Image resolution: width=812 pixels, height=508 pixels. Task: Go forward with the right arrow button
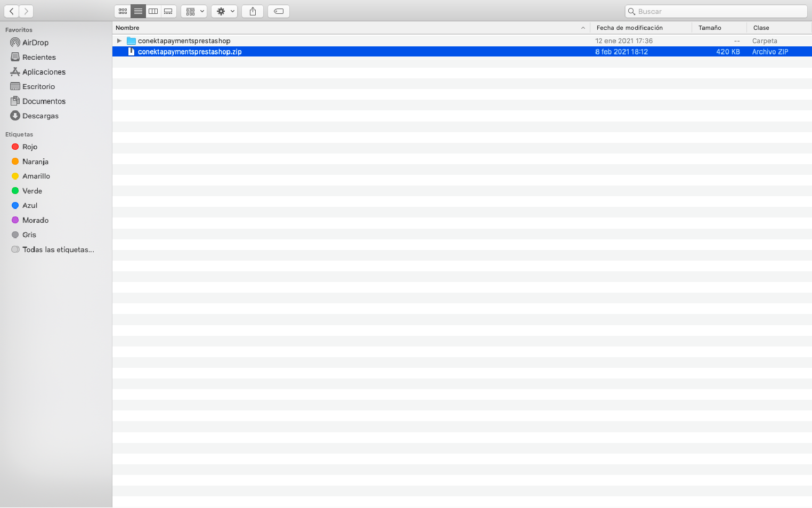26,11
